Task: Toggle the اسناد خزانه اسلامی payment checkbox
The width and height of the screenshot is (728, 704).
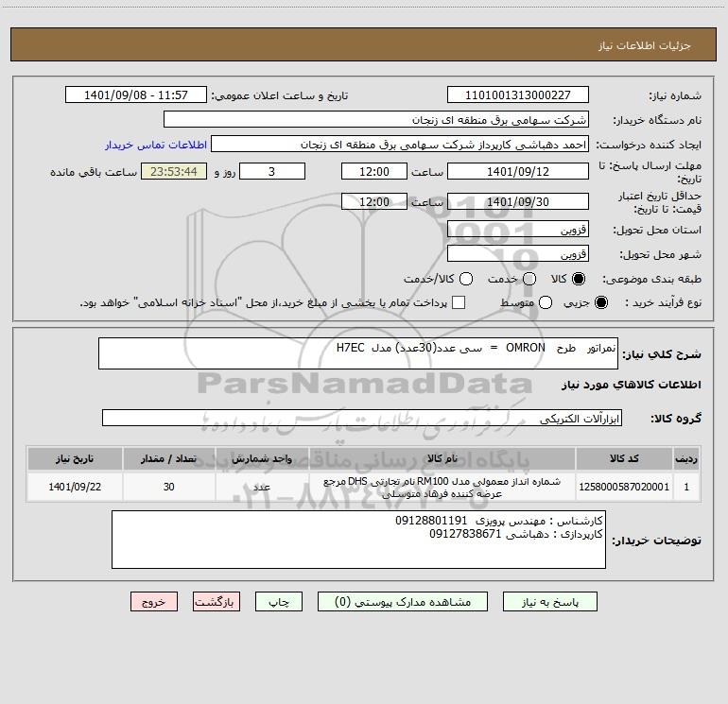Action: 459,302
